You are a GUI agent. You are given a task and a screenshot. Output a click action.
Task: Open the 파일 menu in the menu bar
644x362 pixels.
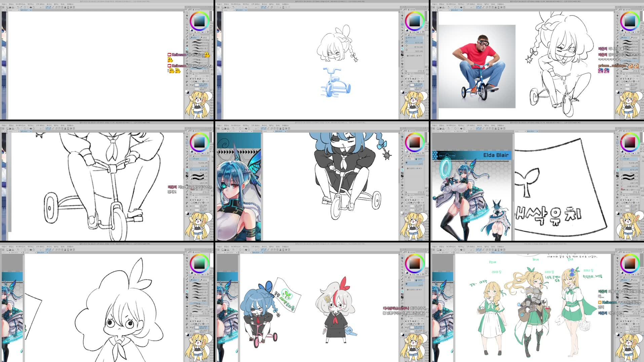pyautogui.click(x=4, y=4)
